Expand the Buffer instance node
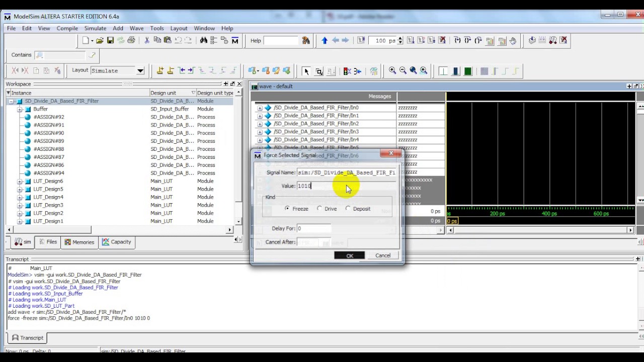 coord(20,109)
